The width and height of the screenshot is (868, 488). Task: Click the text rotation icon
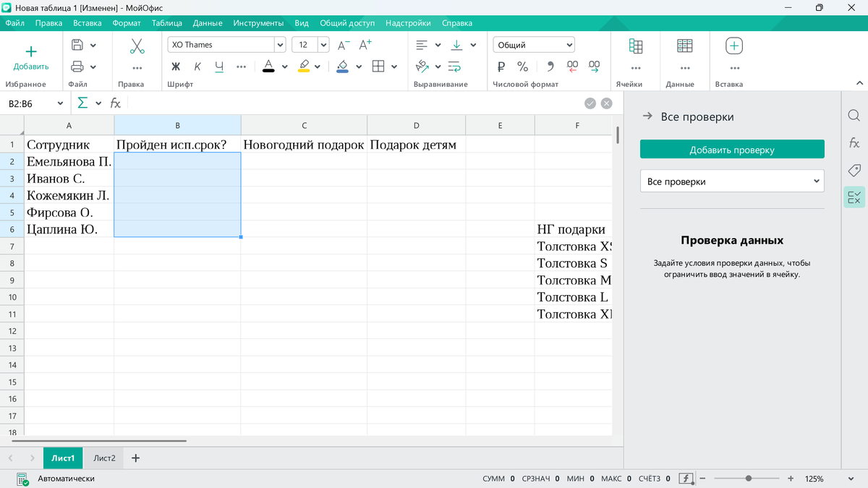pos(422,67)
